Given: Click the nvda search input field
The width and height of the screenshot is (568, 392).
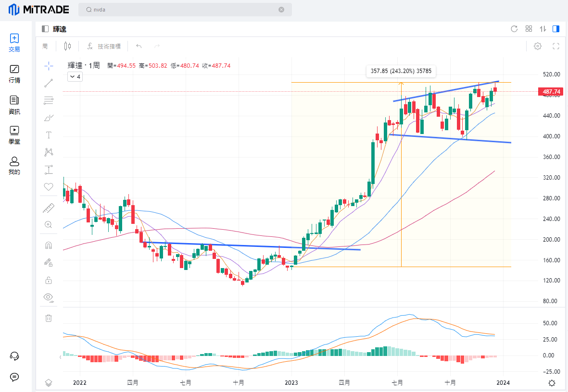Looking at the screenshot, I should [183, 10].
